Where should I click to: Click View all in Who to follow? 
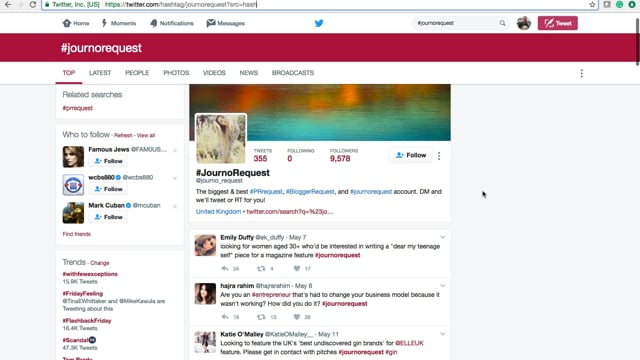(146, 136)
